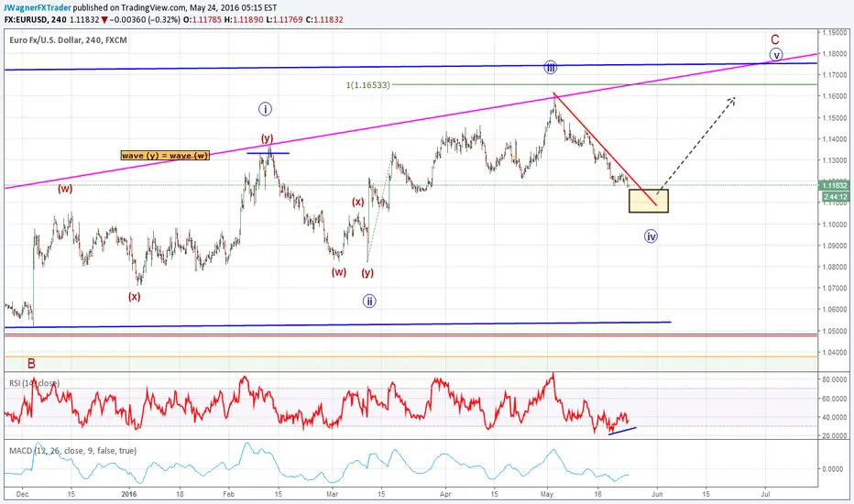Select the circled wave v label
This screenshot has width=854, height=504.
pos(776,54)
